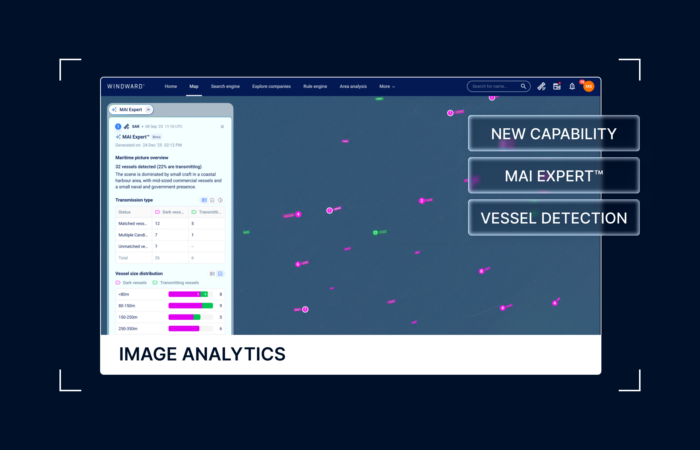Switch Transmission type to pie view icon
Image resolution: width=700 pixels, height=450 pixels.
pos(220,200)
